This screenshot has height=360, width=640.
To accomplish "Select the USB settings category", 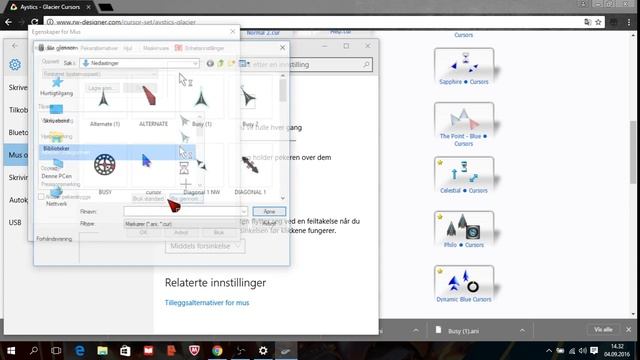I will tap(15, 222).
